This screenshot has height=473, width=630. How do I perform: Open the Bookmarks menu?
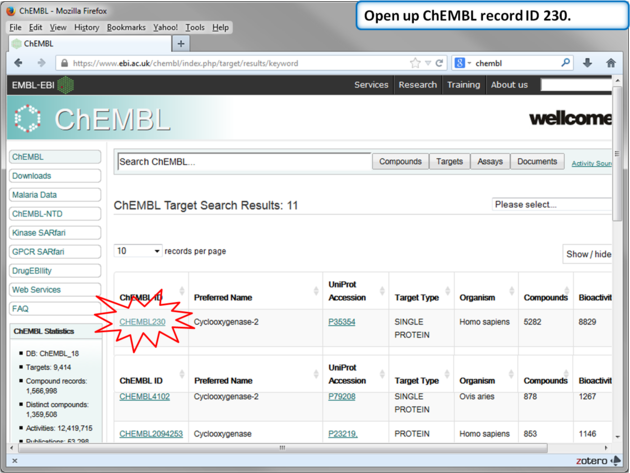126,28
